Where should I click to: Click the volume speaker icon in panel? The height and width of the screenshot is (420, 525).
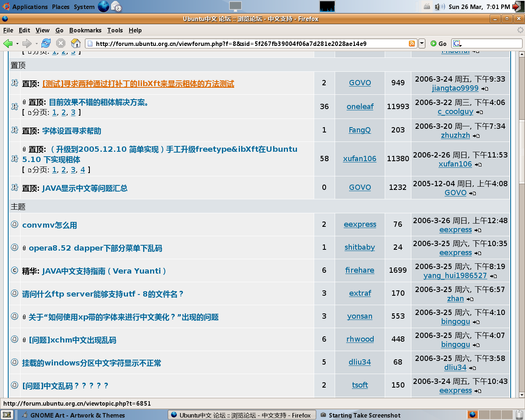pyautogui.click(x=440, y=7)
